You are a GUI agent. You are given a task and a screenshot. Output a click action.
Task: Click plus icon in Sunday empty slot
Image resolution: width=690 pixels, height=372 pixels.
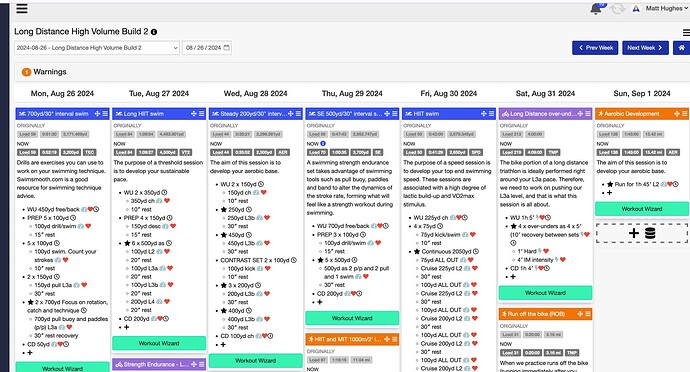point(634,233)
